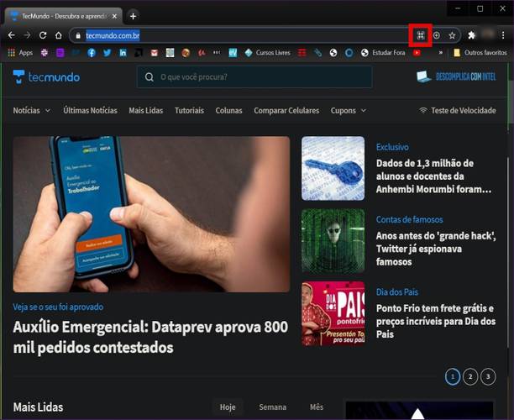Show hidden bookmarks with the chevron

click(x=441, y=52)
